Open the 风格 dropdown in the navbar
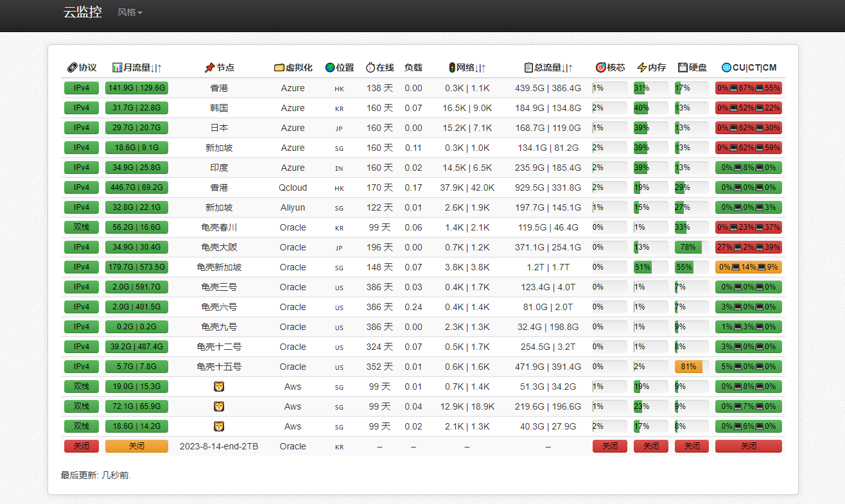The width and height of the screenshot is (845, 504). click(x=130, y=12)
